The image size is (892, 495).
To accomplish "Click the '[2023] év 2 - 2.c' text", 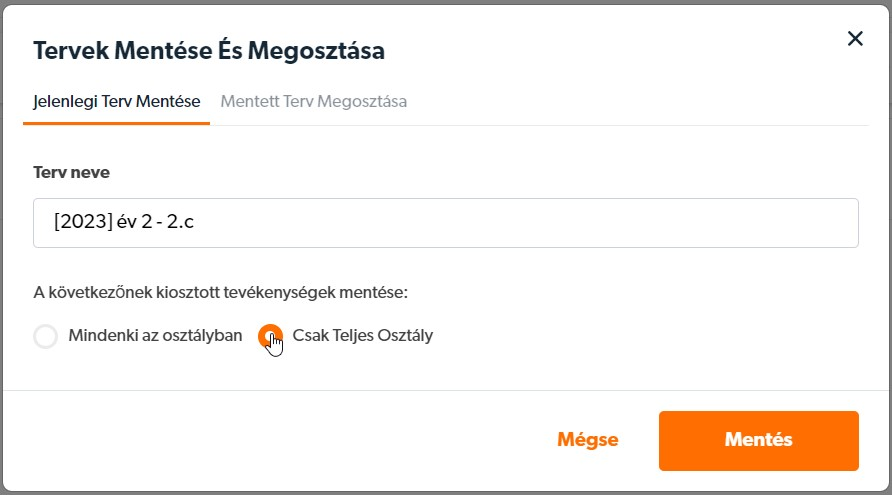I will click(124, 221).
